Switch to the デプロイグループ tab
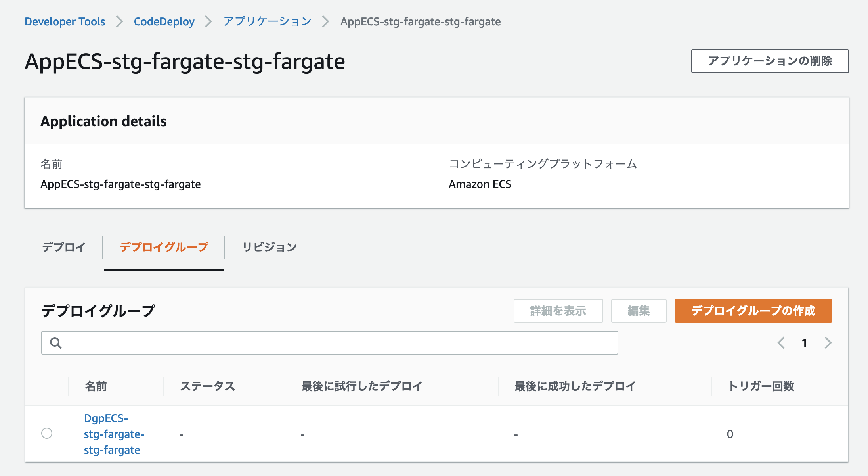This screenshot has width=868, height=476. click(164, 247)
